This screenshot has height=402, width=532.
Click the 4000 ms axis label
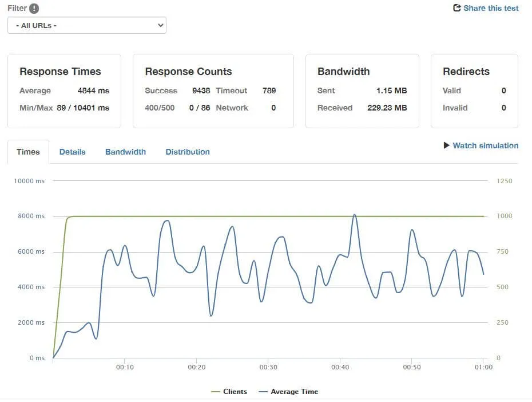pyautogui.click(x=31, y=287)
